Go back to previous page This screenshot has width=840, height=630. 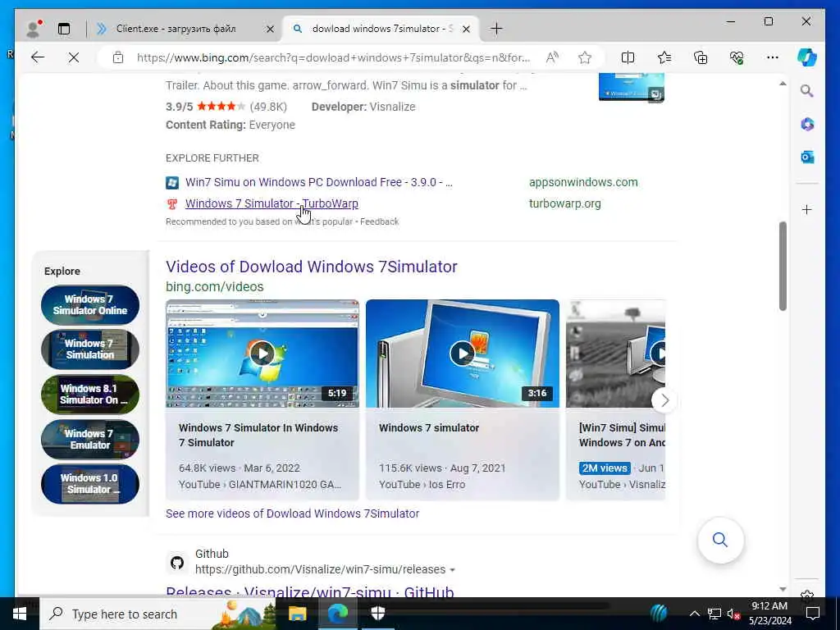(x=38, y=57)
